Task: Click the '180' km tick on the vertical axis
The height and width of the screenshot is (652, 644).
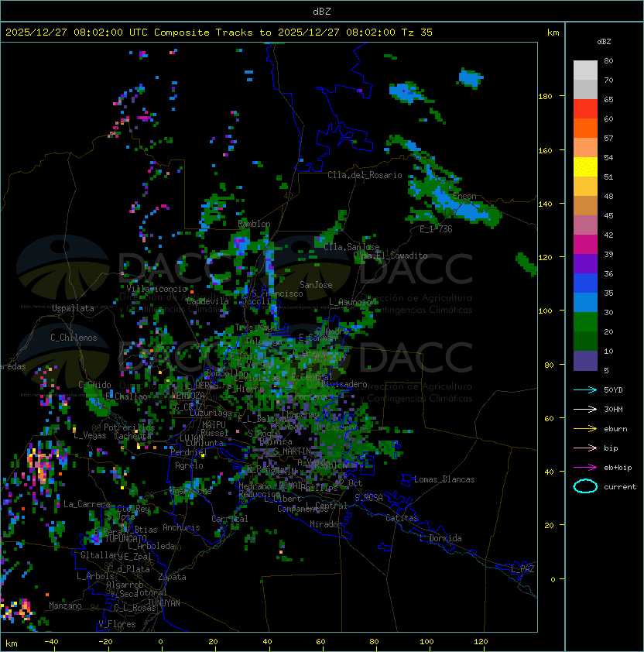Action: (x=545, y=96)
